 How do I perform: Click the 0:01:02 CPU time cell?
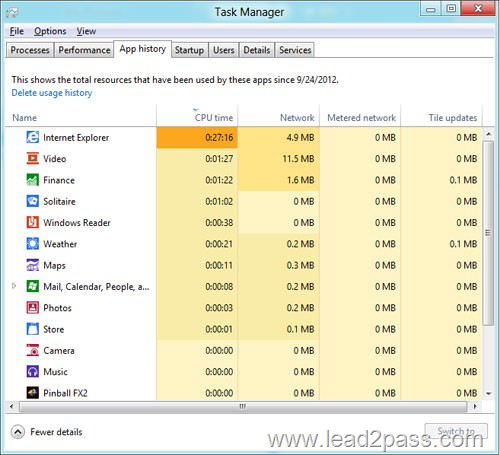coord(197,201)
